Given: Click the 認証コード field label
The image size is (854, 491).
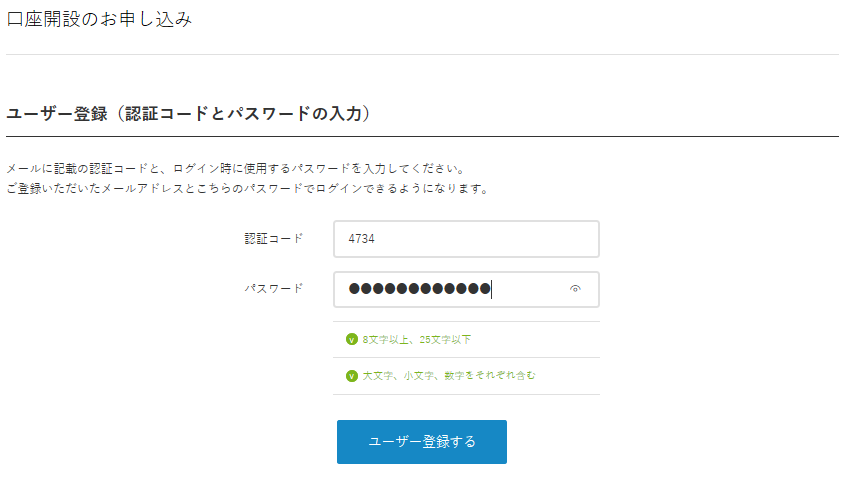Looking at the screenshot, I should coord(273,238).
